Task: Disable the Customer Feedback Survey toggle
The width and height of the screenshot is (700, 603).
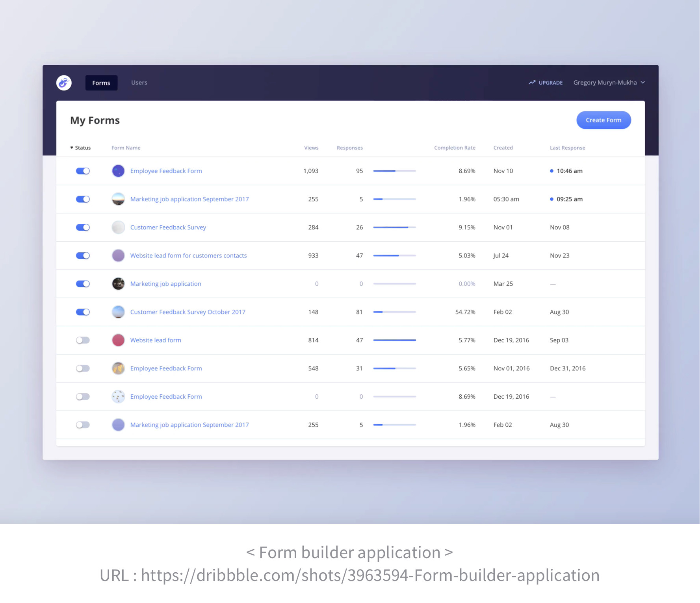Action: tap(83, 228)
